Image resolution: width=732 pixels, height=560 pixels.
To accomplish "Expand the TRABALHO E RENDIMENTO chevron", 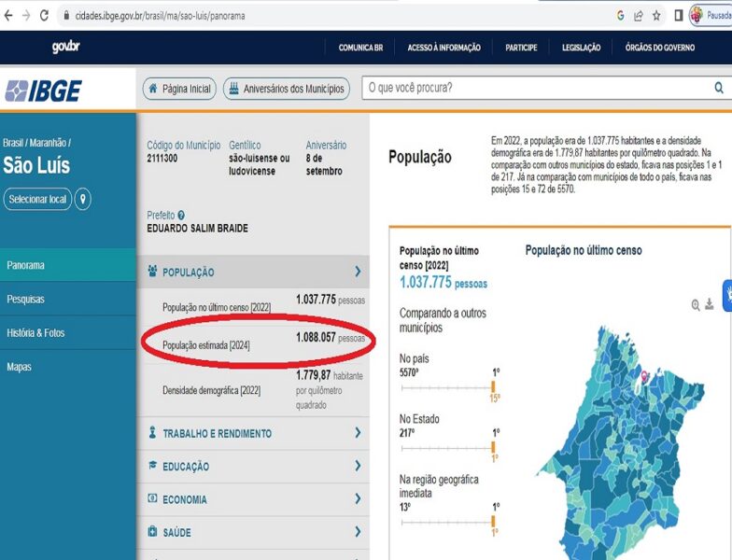I will [x=358, y=433].
